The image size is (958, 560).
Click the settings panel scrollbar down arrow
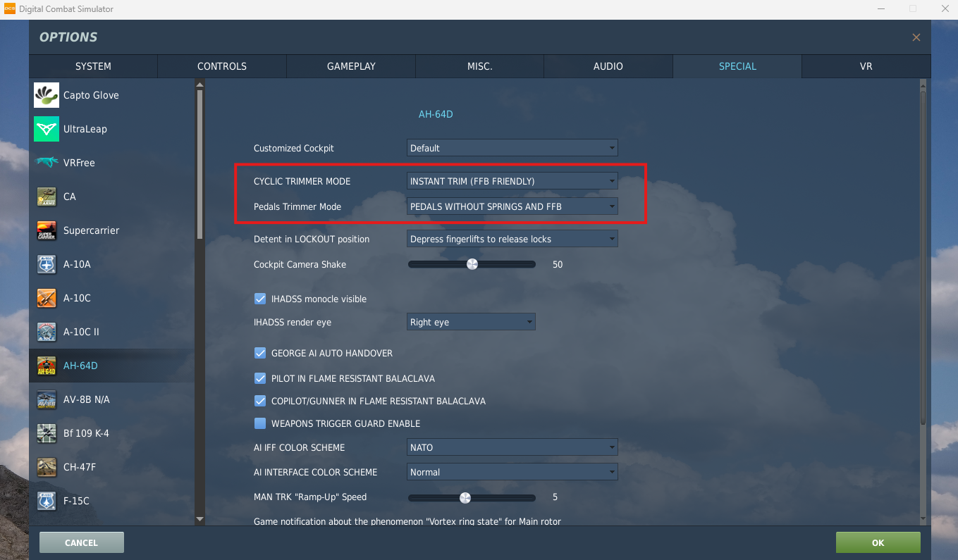[923, 519]
